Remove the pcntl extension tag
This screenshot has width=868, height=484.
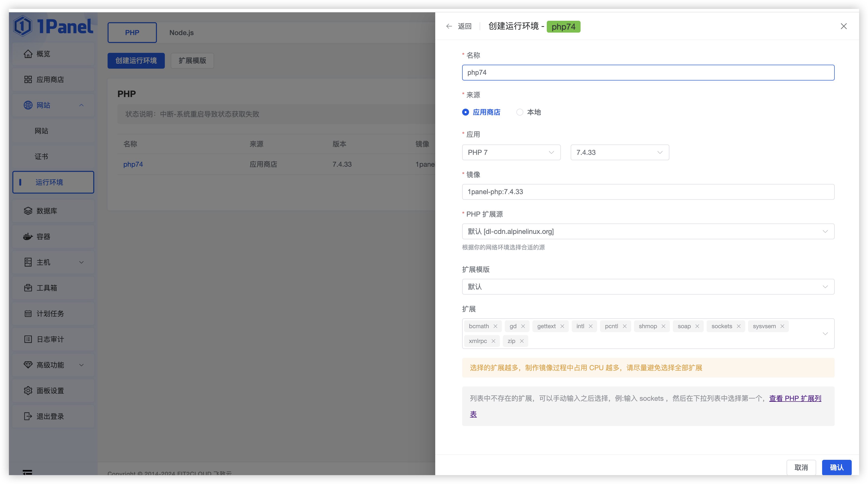tap(624, 326)
